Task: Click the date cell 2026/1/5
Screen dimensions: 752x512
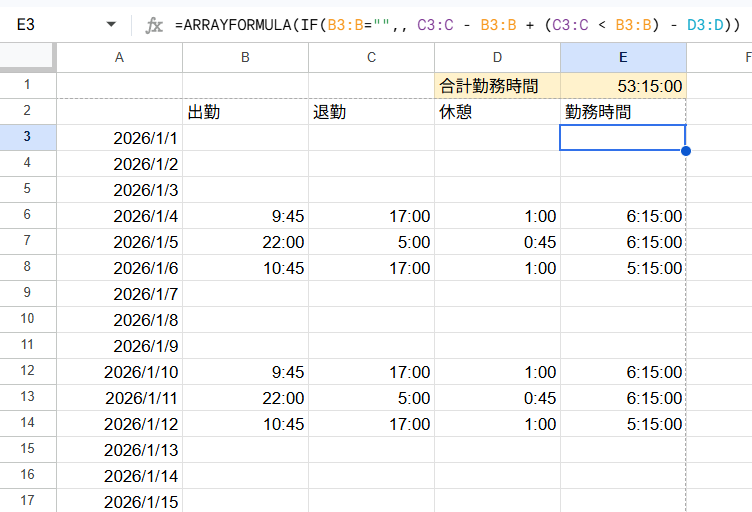Action: point(119,242)
